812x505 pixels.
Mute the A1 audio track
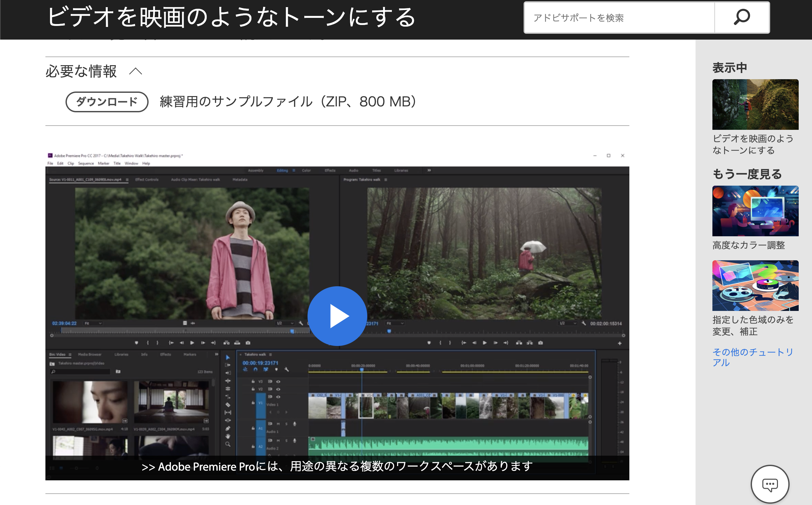click(x=278, y=424)
